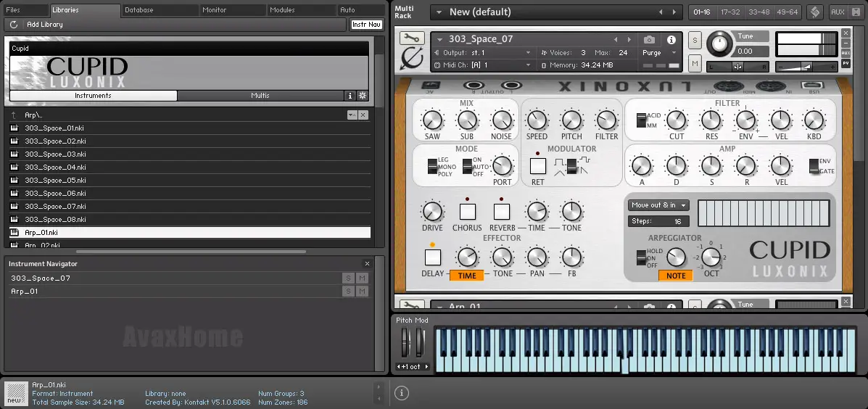Image resolution: width=868 pixels, height=409 pixels.
Task: Toggle the Instr Nav button
Action: (x=366, y=25)
